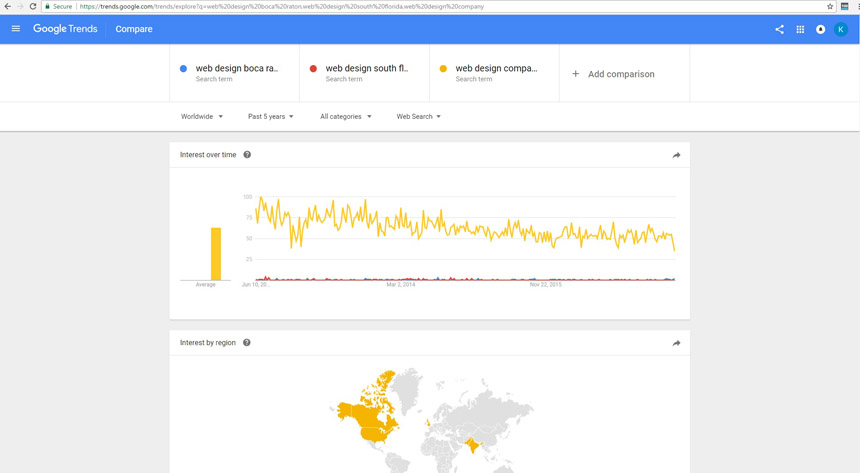The image size is (860, 473).
Task: Click the Add comparison button
Action: 614,74
